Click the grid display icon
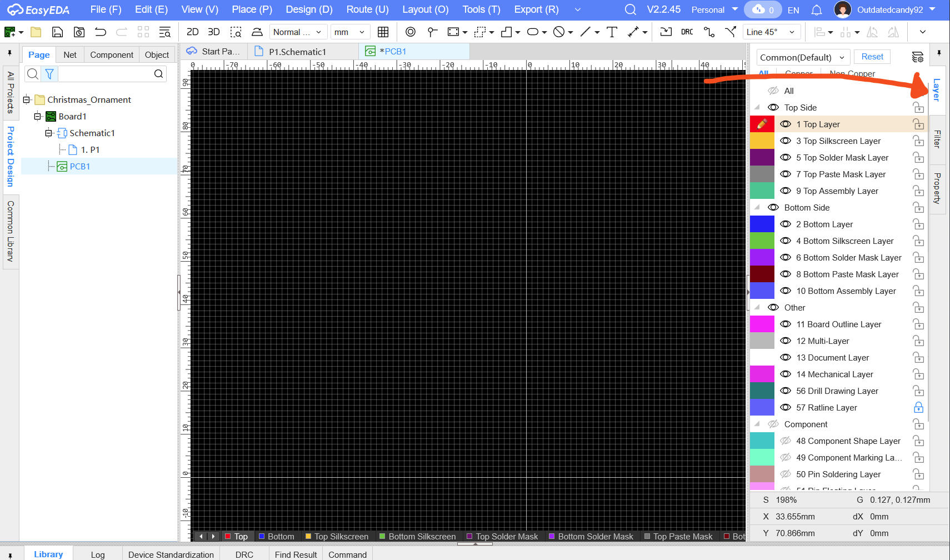The height and width of the screenshot is (560, 950). (x=383, y=32)
